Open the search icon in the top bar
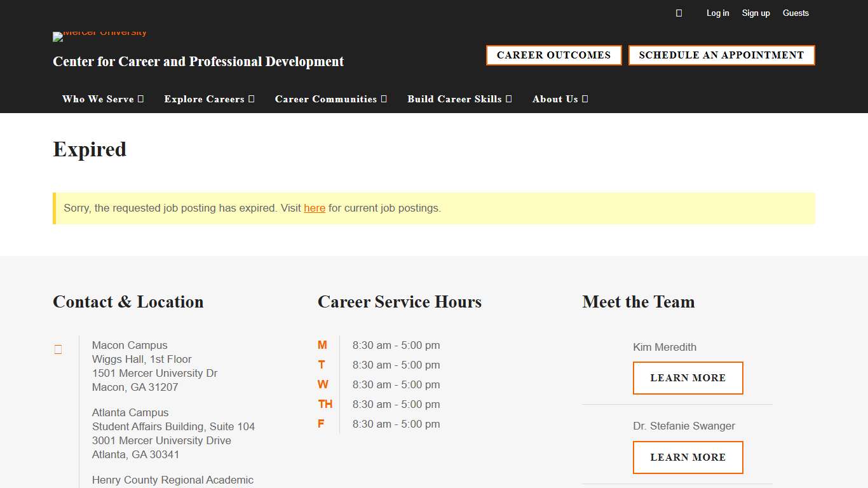This screenshot has width=868, height=488. coord(679,13)
